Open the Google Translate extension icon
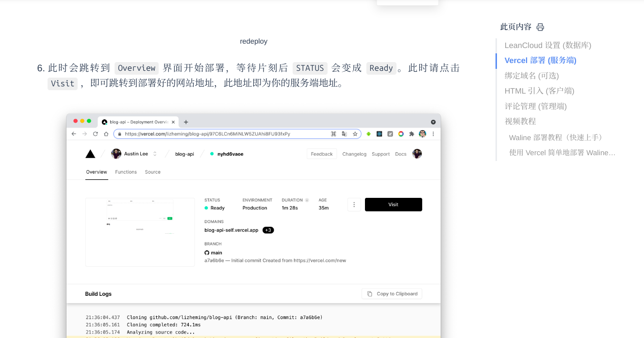The width and height of the screenshot is (644, 338). point(345,134)
